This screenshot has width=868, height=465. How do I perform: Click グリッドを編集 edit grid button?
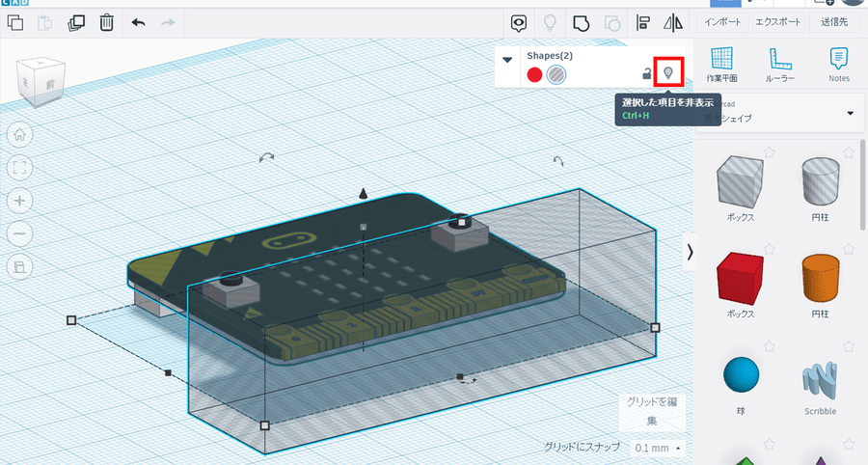(652, 411)
